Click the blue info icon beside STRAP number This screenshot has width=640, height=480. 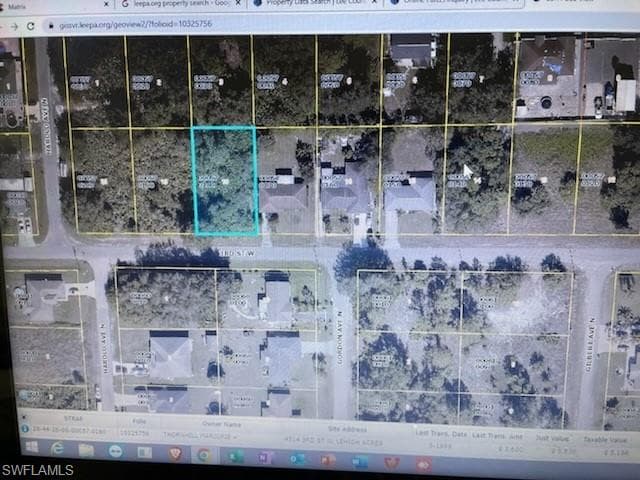[24, 429]
